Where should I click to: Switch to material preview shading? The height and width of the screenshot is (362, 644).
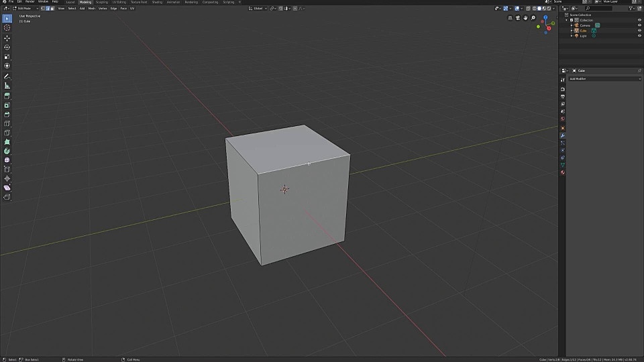[x=544, y=8]
